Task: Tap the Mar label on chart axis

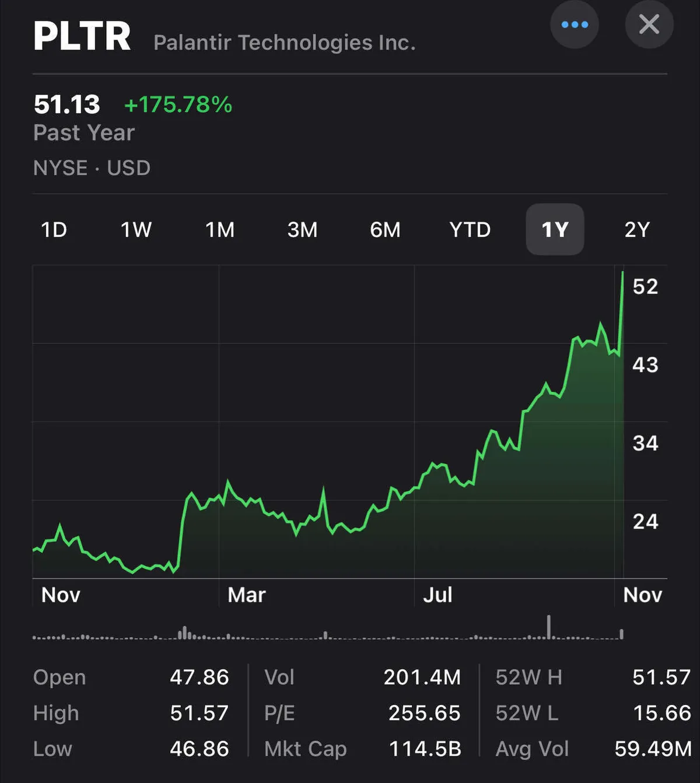Action: pos(247,595)
